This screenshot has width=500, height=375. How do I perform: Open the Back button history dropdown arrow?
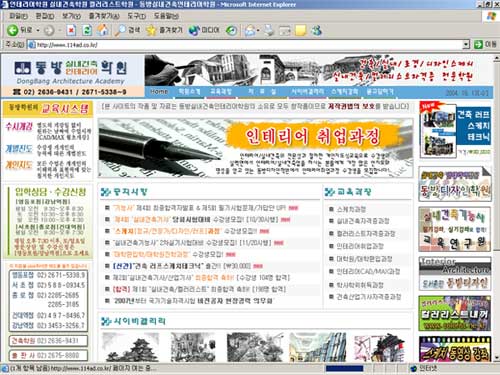tap(38, 30)
